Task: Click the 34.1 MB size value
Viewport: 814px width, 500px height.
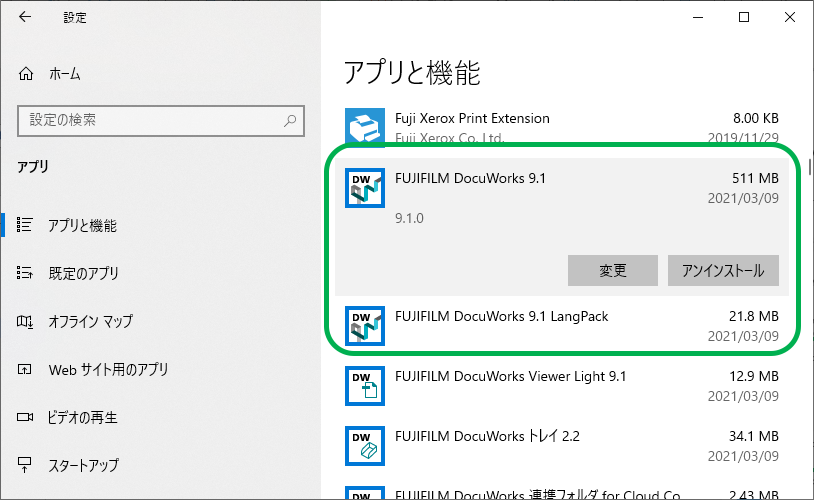Action: pyautogui.click(x=754, y=436)
